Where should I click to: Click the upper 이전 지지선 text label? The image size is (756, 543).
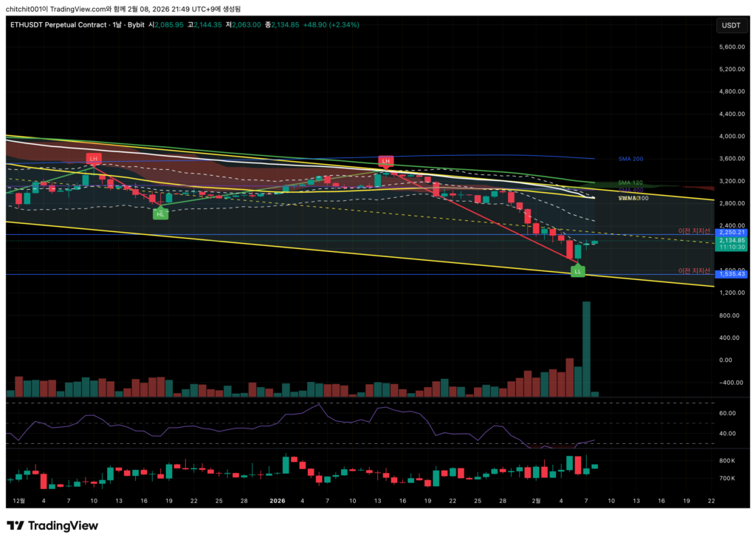[x=694, y=231]
